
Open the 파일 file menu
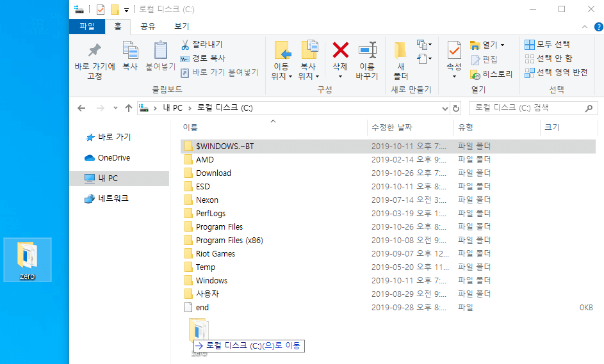(87, 27)
